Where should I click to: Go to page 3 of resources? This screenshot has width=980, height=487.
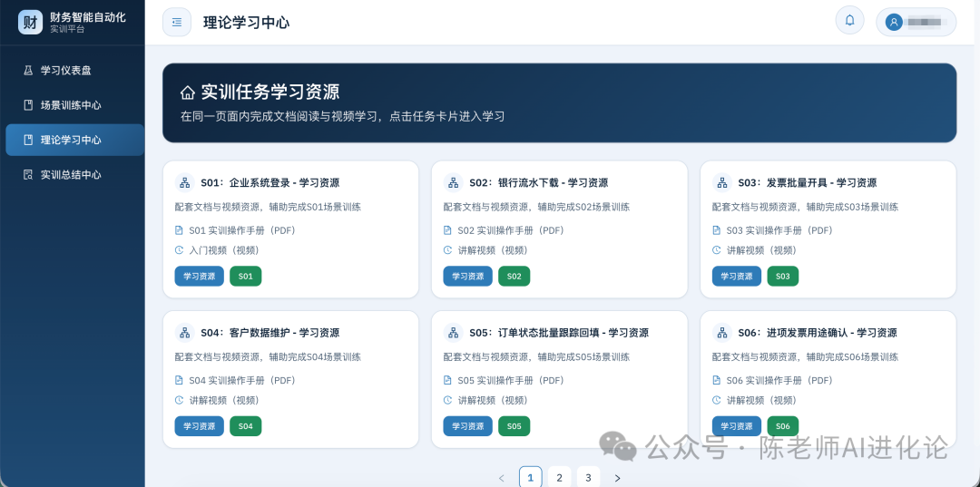click(x=588, y=477)
